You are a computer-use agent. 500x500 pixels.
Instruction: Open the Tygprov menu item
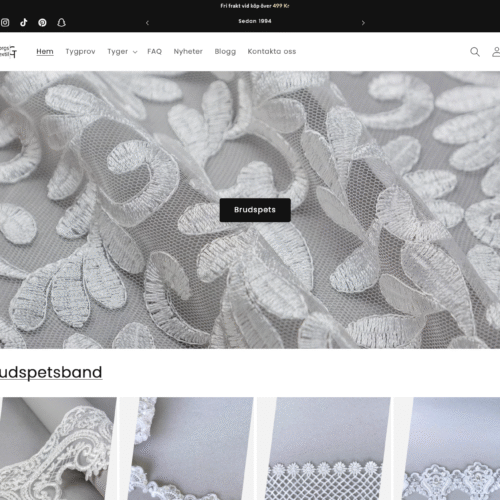[80, 52]
